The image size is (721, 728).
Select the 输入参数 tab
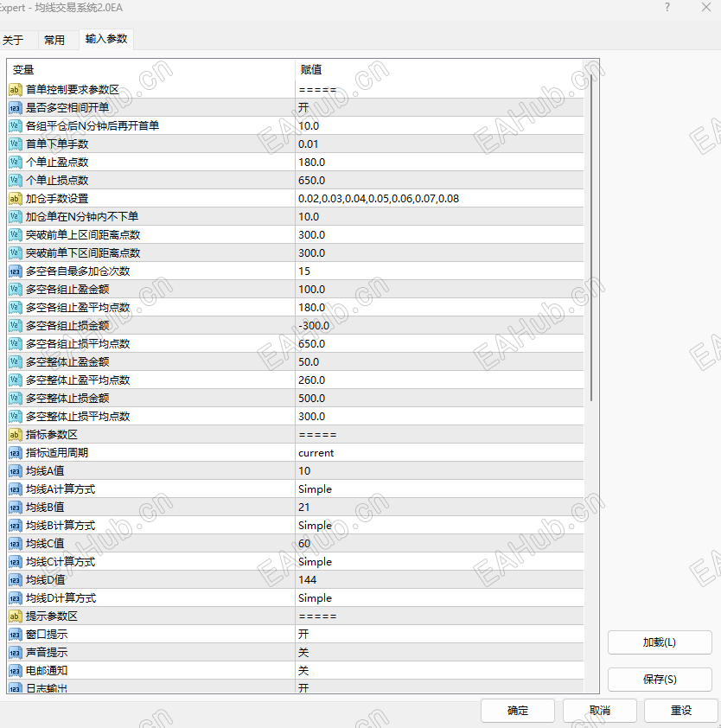click(106, 39)
